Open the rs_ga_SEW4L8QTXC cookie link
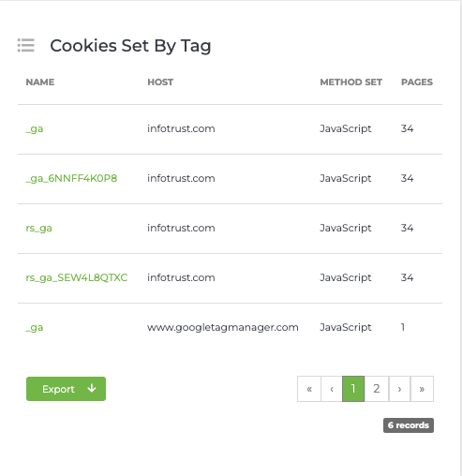The height and width of the screenshot is (476, 462). [77, 277]
